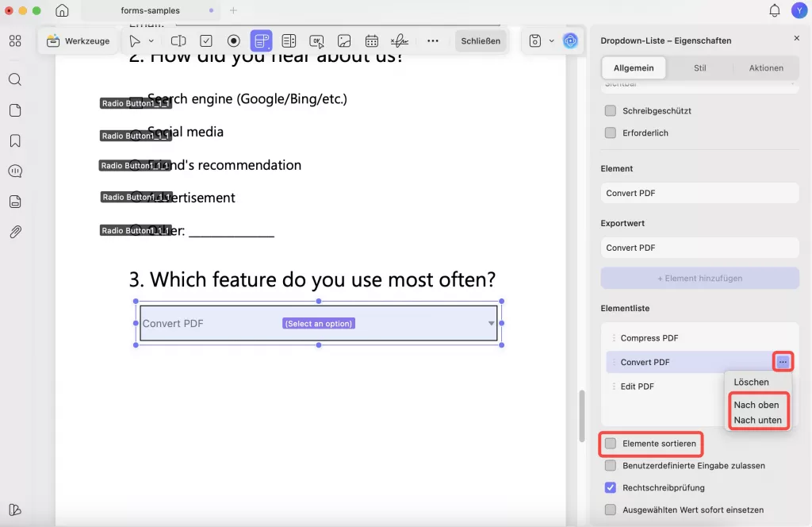Open the comments icon in left sidebar
The width and height of the screenshot is (812, 527).
coord(15,171)
